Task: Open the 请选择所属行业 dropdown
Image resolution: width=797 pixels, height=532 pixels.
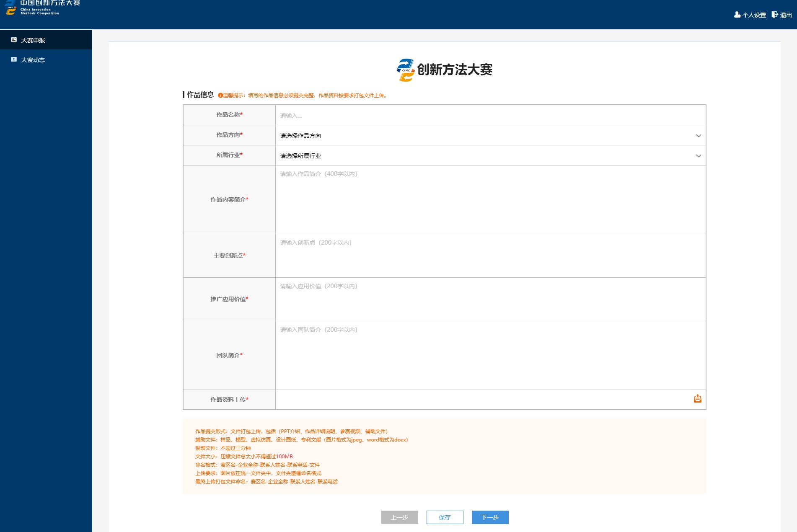Action: tap(490, 155)
